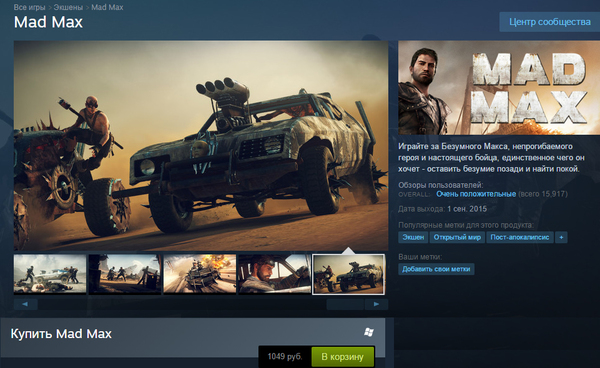Viewport: 600px width, 368px height.
Task: Open 'Центр сообщества' community hub button
Action: coord(549,22)
